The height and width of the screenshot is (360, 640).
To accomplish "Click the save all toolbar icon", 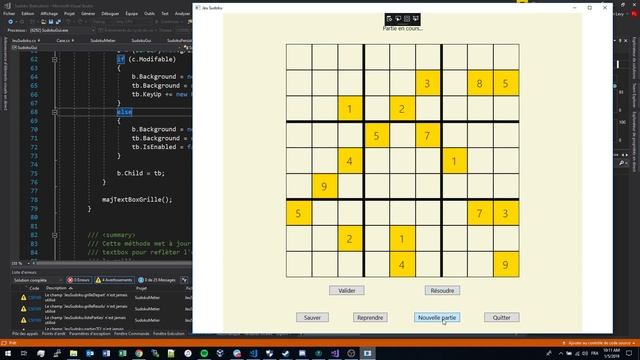I will [x=58, y=22].
